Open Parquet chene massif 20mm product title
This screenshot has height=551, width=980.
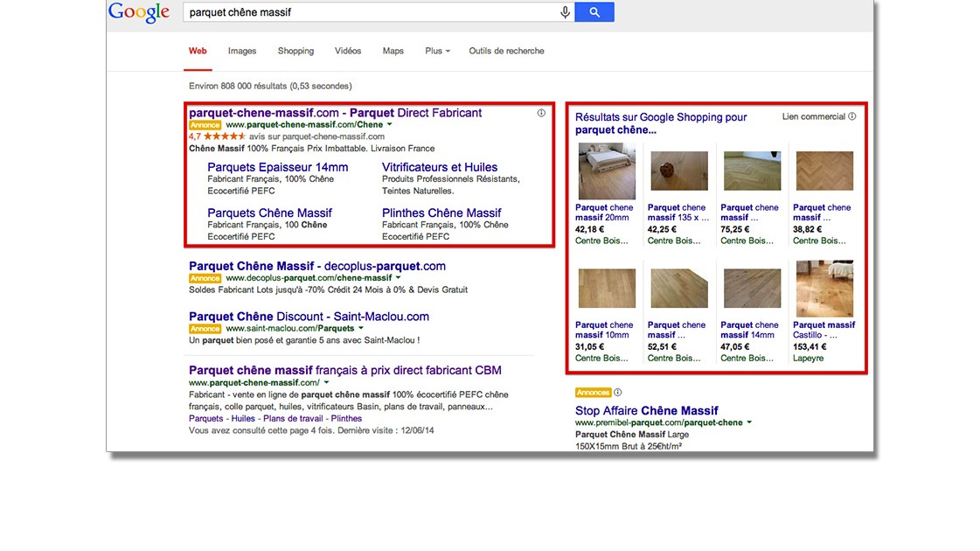604,213
